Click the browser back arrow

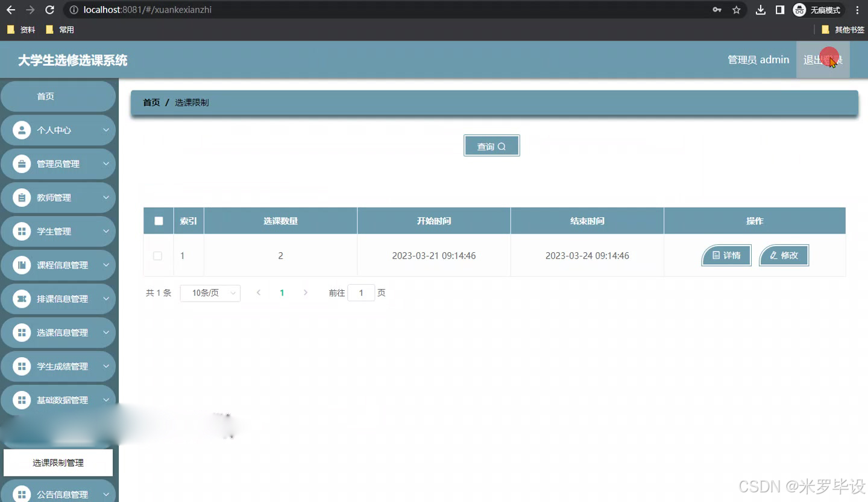10,10
